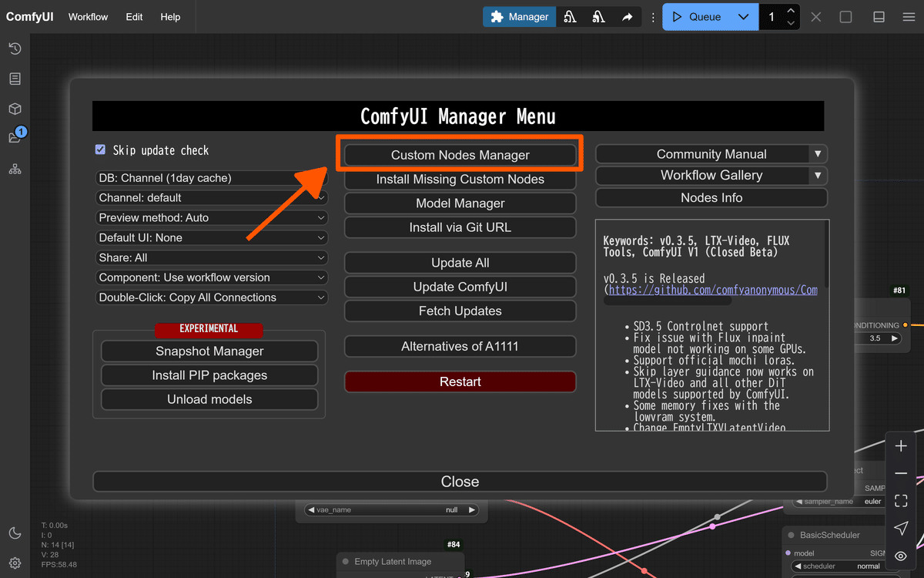924x578 pixels.
Task: Click Update ComfyUI button
Action: click(460, 287)
